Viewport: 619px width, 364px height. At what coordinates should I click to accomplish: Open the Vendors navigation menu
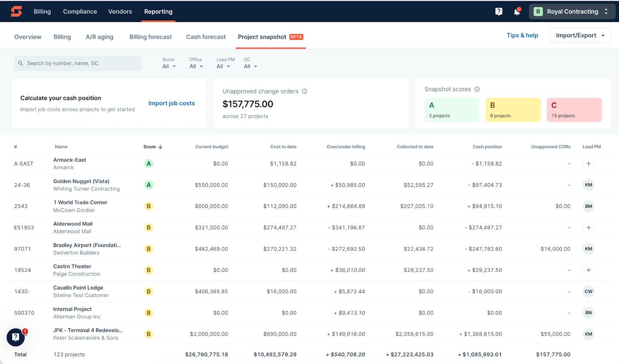[x=120, y=12]
